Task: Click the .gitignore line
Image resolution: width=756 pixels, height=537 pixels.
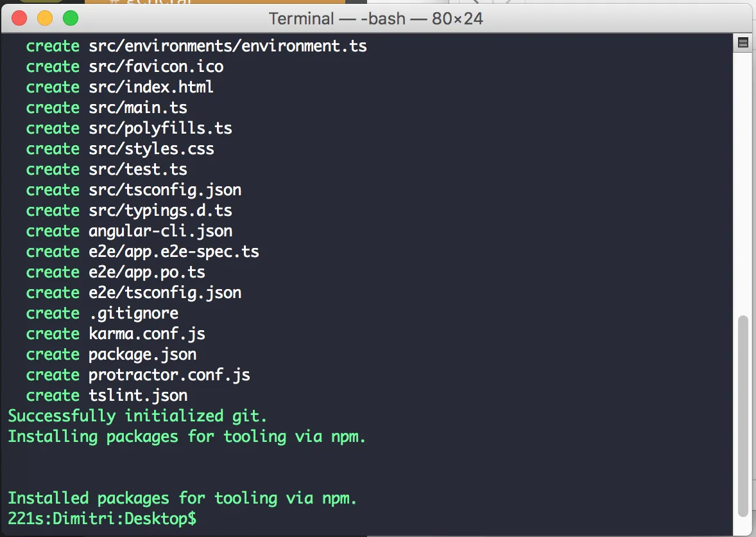Action: click(x=133, y=313)
